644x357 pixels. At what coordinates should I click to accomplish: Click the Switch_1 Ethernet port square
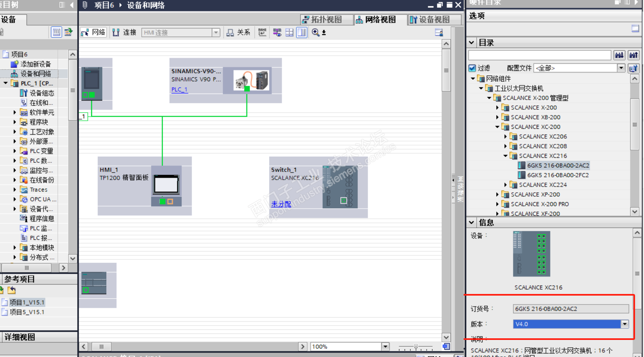(344, 200)
